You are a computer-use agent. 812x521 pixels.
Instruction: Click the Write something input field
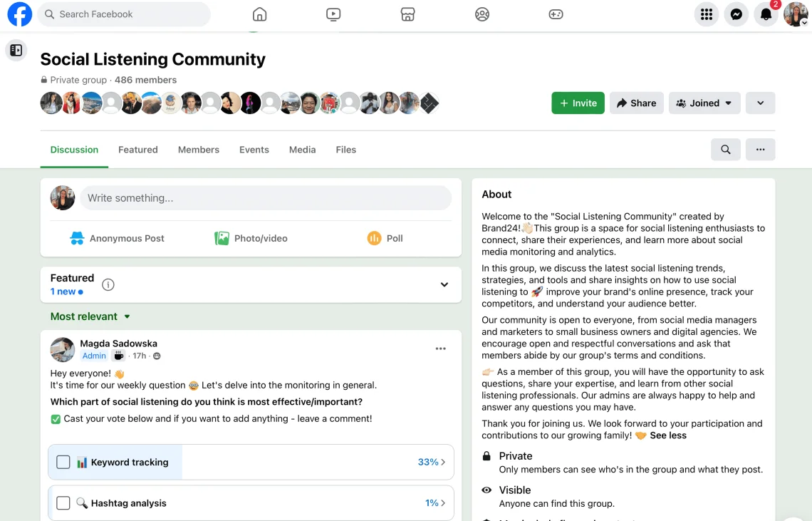[x=265, y=198]
